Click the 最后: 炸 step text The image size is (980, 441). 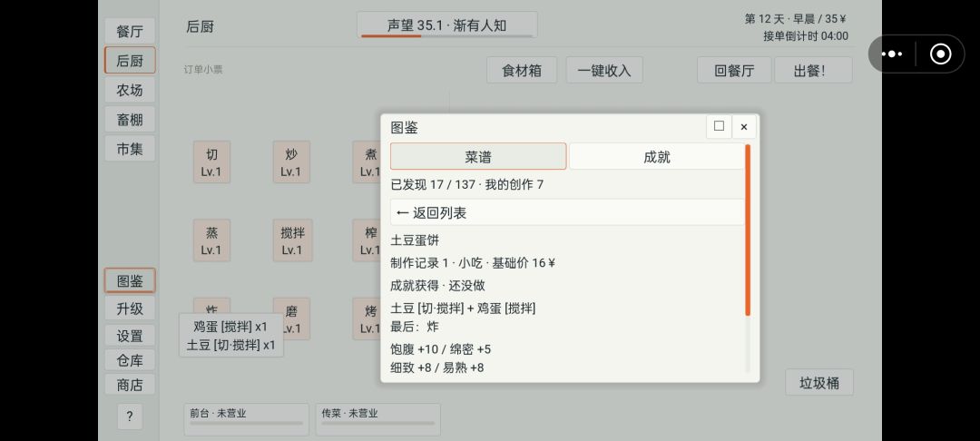(x=415, y=327)
